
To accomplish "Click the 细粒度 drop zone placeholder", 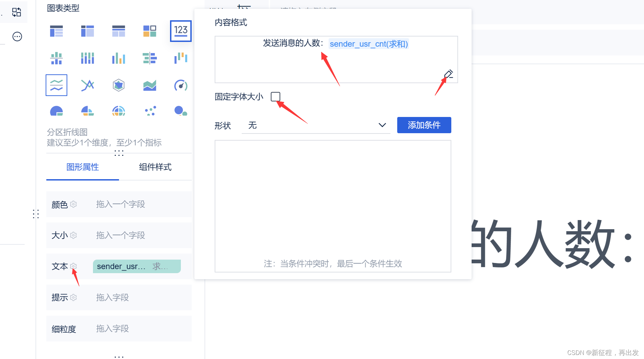I will (x=113, y=329).
